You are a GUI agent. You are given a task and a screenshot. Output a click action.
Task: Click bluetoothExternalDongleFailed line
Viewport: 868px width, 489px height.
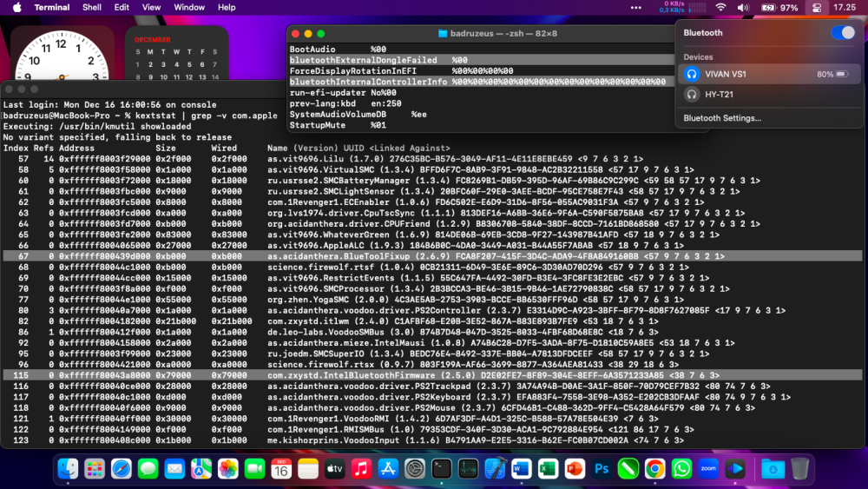482,60
